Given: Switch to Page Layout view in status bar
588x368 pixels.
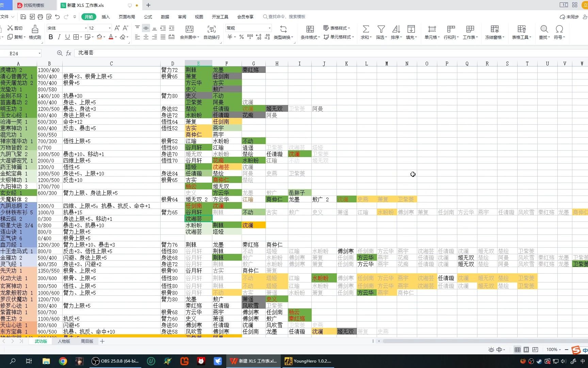Looking at the screenshot, I should 526,350.
